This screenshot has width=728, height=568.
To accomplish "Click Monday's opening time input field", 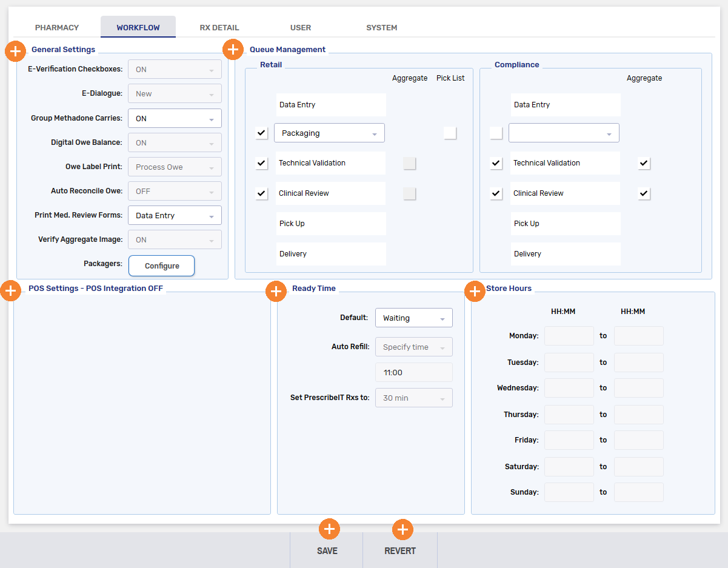I will (x=569, y=335).
